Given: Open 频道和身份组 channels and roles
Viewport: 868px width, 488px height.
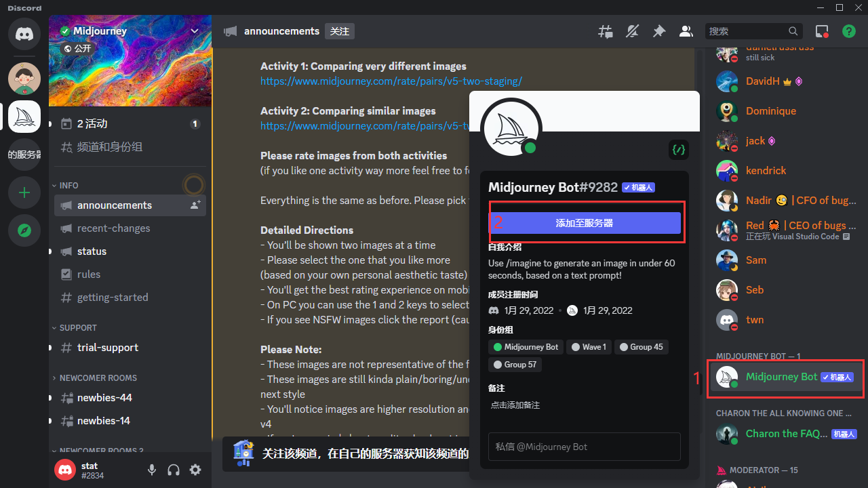Looking at the screenshot, I should (130, 146).
